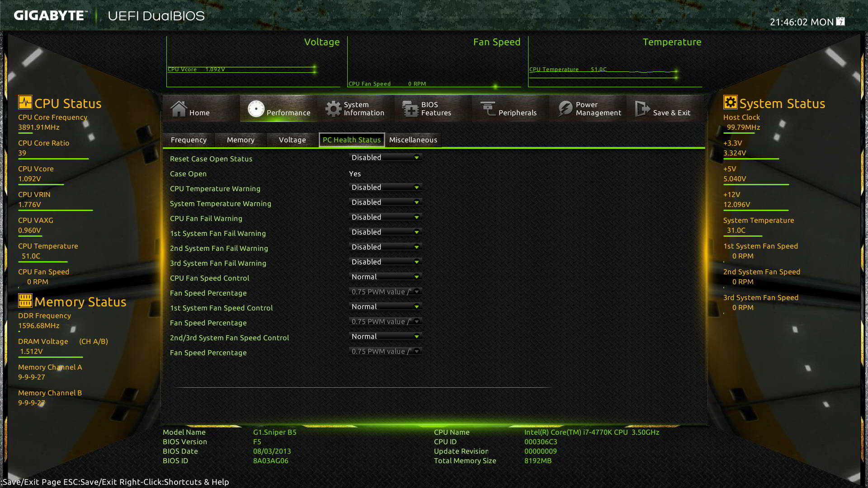This screenshot has width=868, height=488.
Task: Click the DDR Frequency value 1596.68MHz
Action: tap(39, 325)
